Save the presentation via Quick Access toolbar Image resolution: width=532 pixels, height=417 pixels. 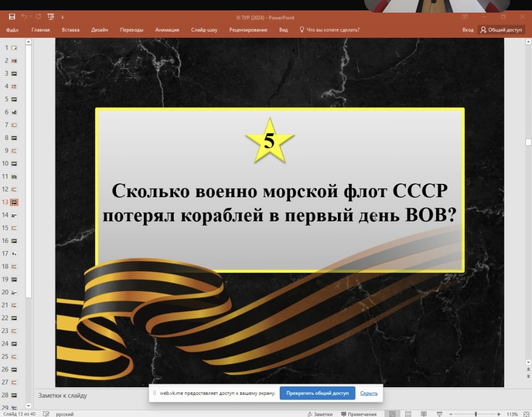click(x=12, y=16)
